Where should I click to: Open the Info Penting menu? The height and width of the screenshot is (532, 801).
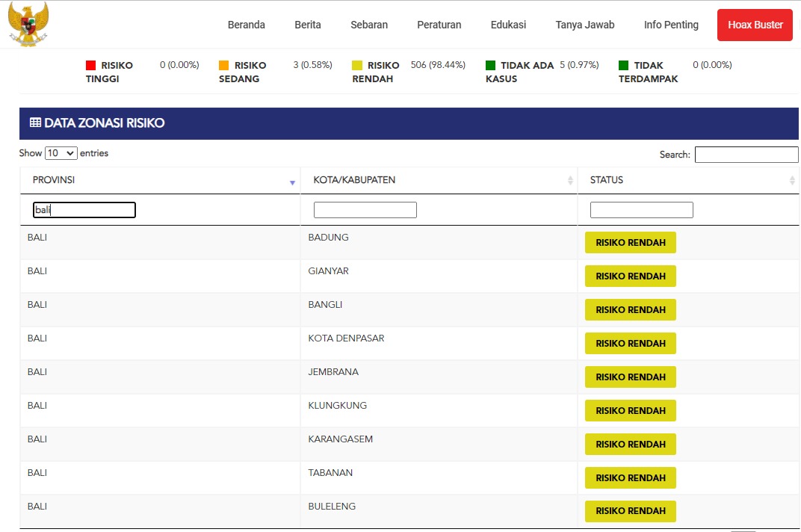pos(671,25)
